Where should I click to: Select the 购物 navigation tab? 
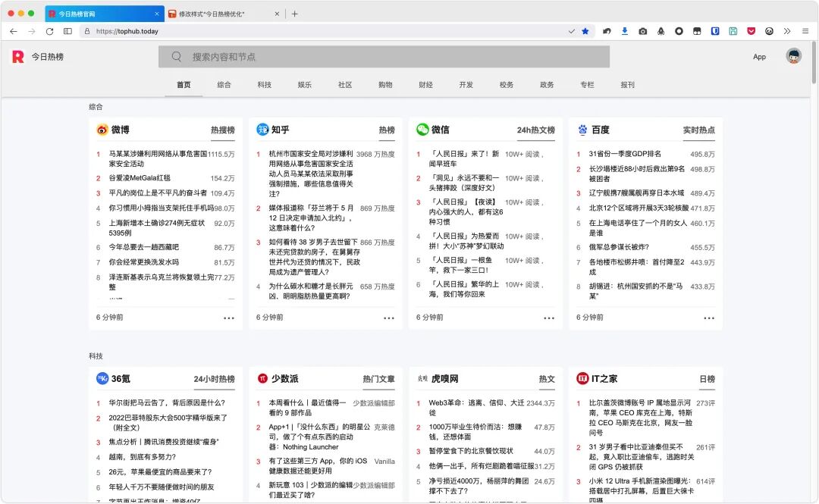coord(385,85)
